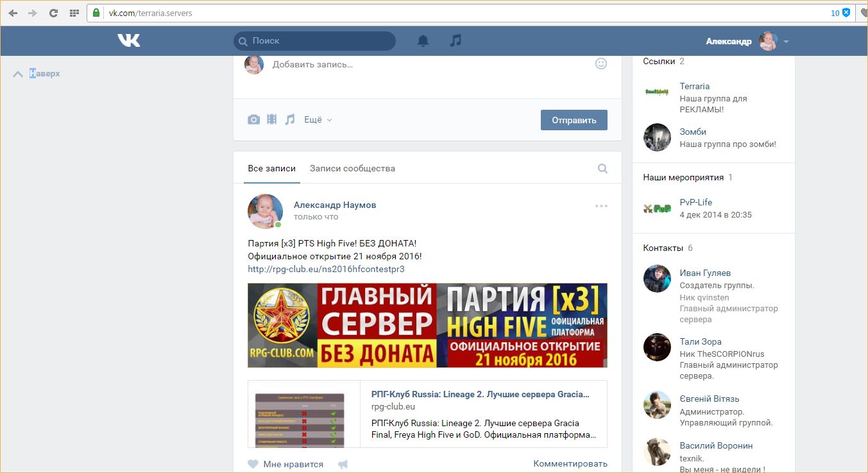The width and height of the screenshot is (868, 473).
Task: Click the Александр name in header
Action: point(728,41)
